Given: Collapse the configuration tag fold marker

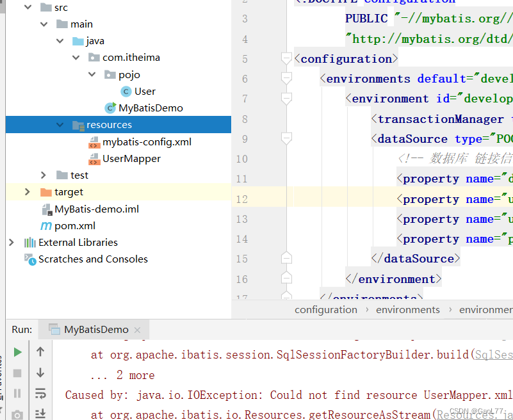Looking at the screenshot, I should click(x=286, y=57).
